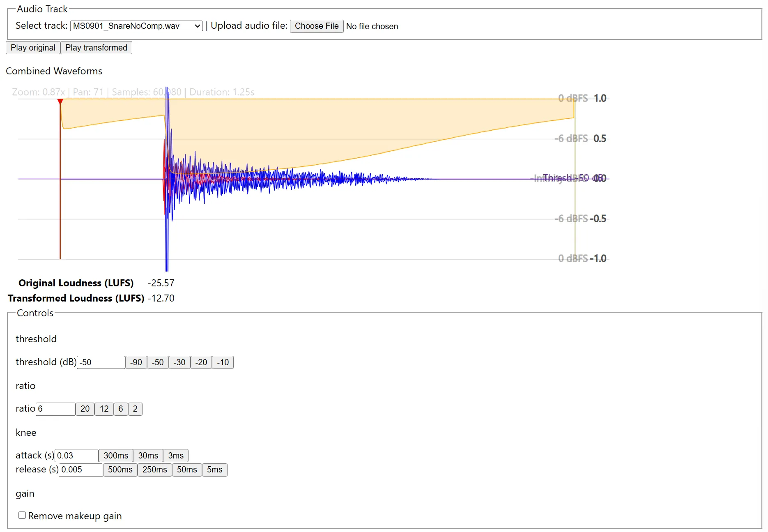Click the red playhead marker triangle
Viewport: 768px width, 532px height.
point(60,101)
